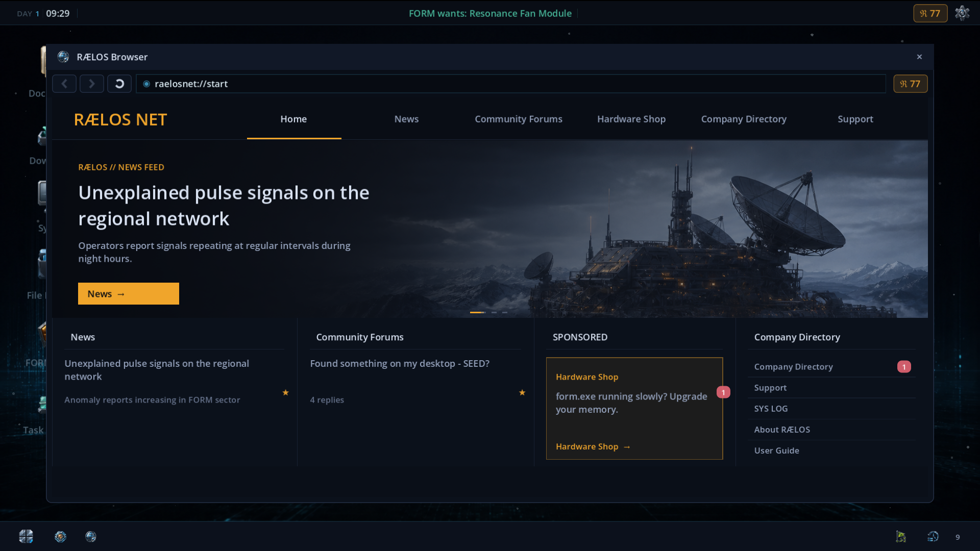Click the clock history tray icon

(x=933, y=536)
